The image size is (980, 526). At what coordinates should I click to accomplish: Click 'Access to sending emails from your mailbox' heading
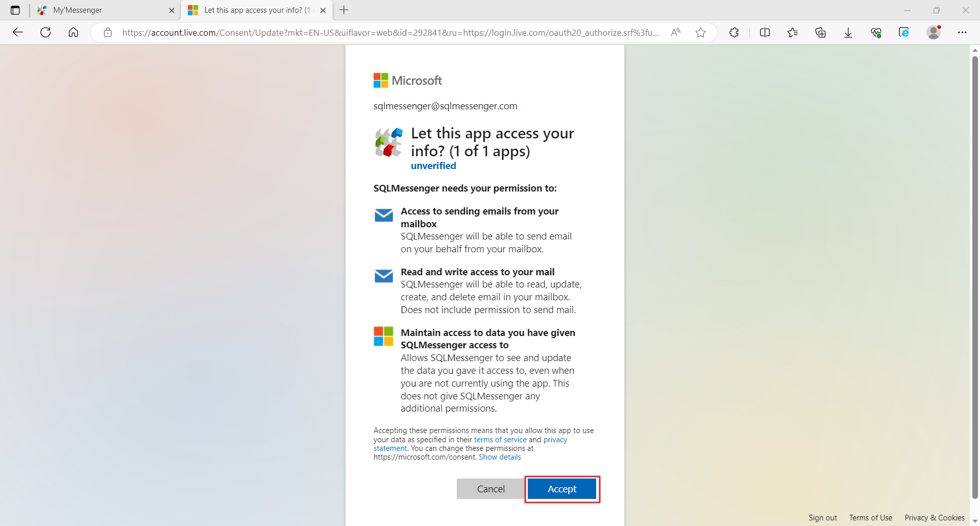click(x=480, y=218)
